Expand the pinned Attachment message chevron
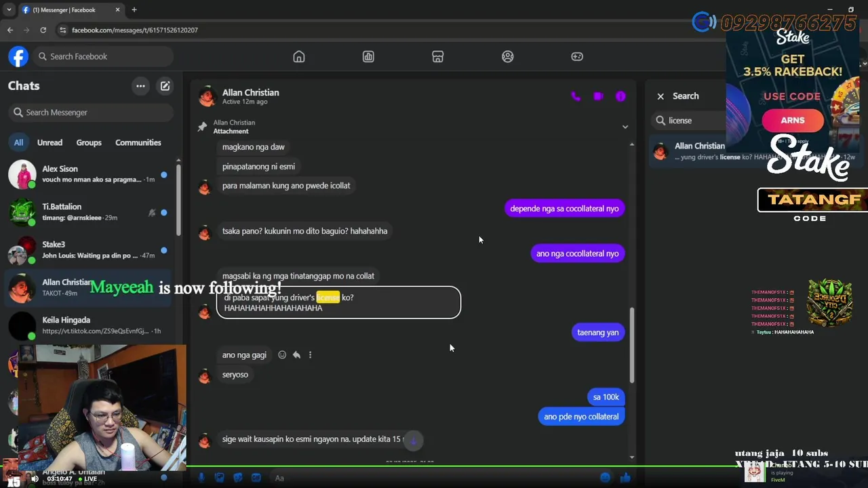Viewport: 868px width, 488px height. (x=625, y=127)
